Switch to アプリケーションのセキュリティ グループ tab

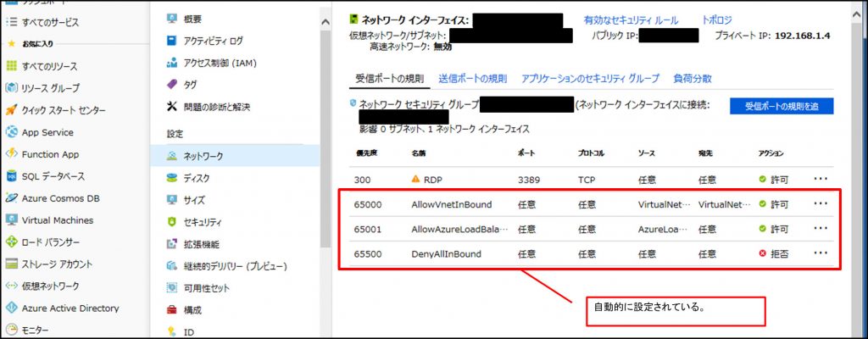590,79
